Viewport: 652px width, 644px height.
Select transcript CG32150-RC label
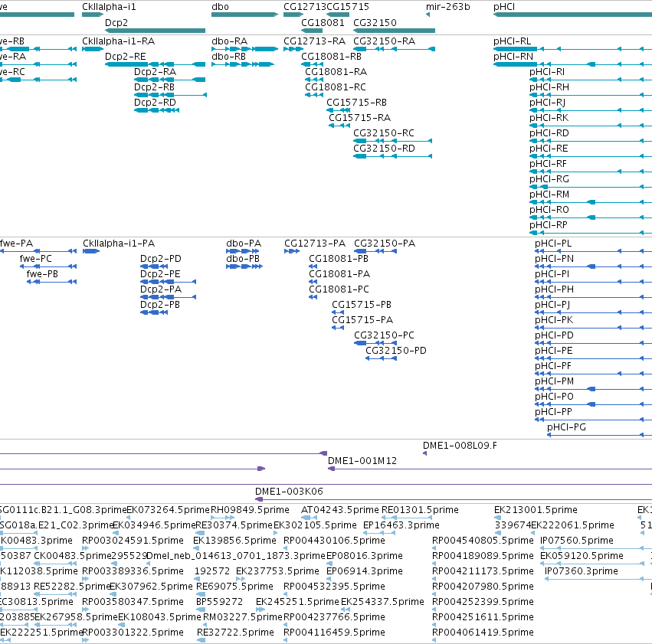(383, 133)
